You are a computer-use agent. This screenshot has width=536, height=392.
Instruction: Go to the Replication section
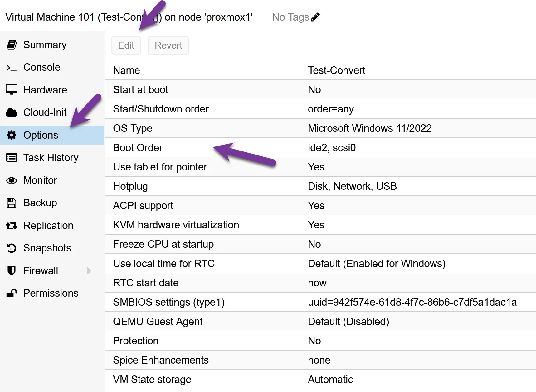48,226
